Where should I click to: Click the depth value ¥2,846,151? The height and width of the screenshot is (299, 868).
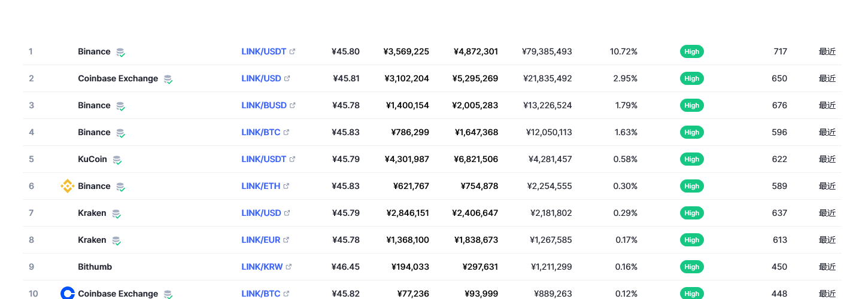[408, 213]
